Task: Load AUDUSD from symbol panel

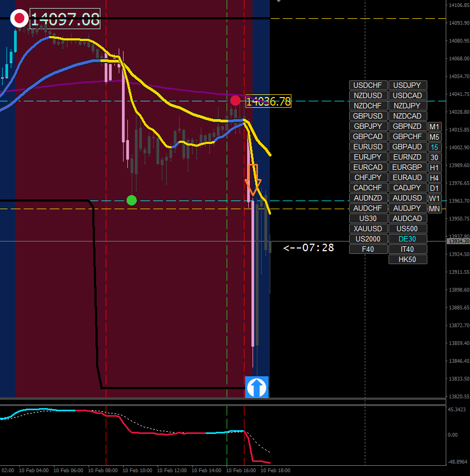Action: [x=408, y=198]
